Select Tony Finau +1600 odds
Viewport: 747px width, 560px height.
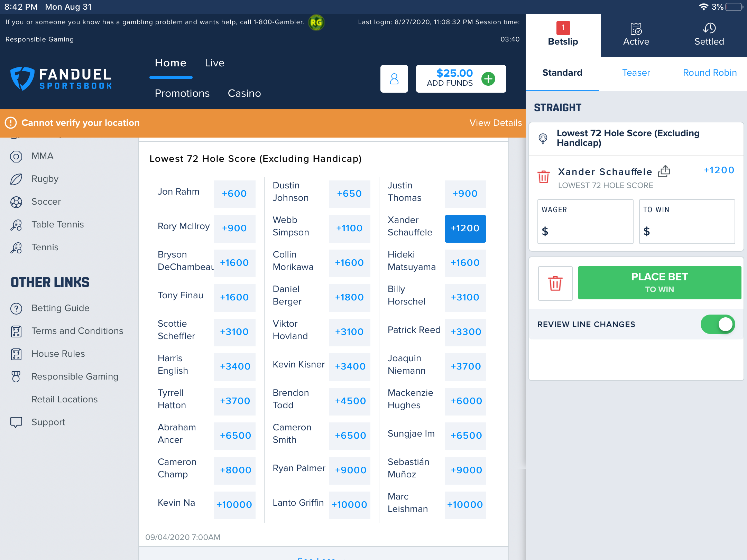[234, 298]
